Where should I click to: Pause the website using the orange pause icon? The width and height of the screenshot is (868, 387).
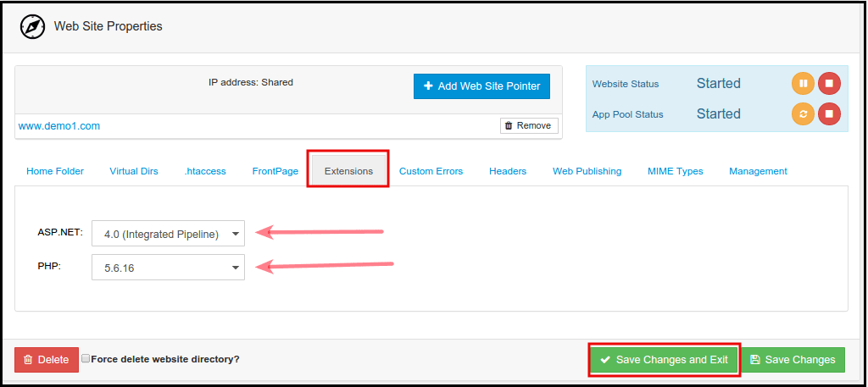(803, 83)
